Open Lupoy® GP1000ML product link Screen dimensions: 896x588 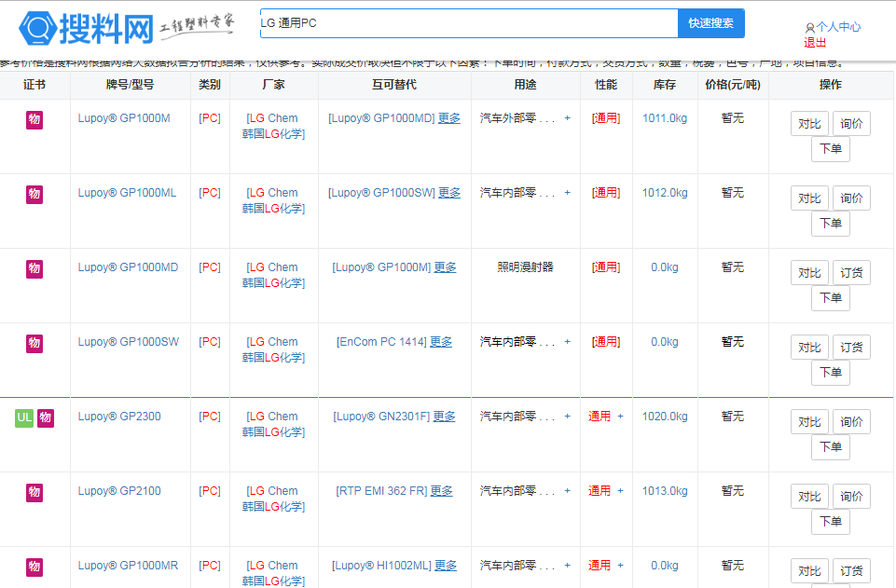click(x=127, y=193)
